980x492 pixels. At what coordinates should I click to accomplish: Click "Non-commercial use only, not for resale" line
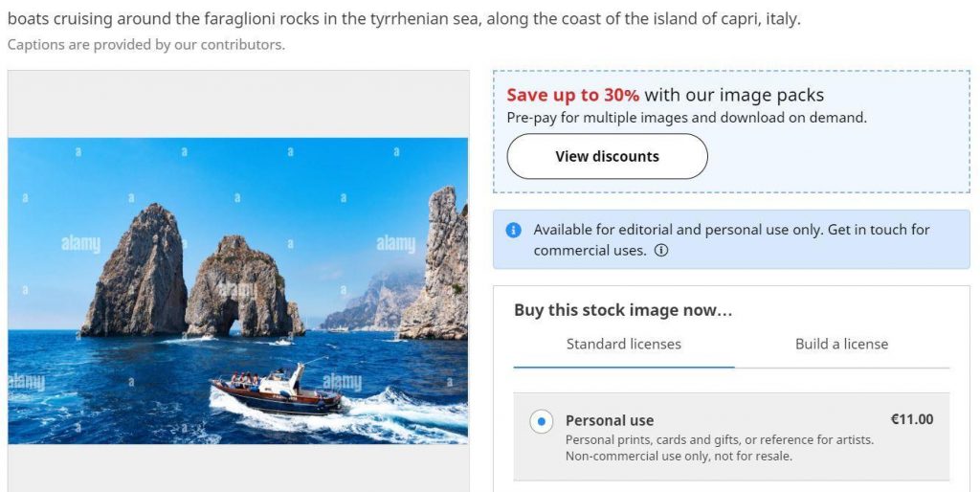pos(679,457)
